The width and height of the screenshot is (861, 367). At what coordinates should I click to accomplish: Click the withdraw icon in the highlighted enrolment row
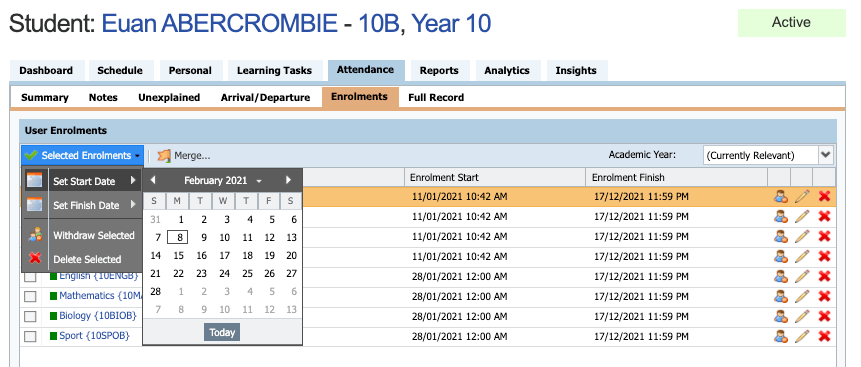click(x=780, y=197)
